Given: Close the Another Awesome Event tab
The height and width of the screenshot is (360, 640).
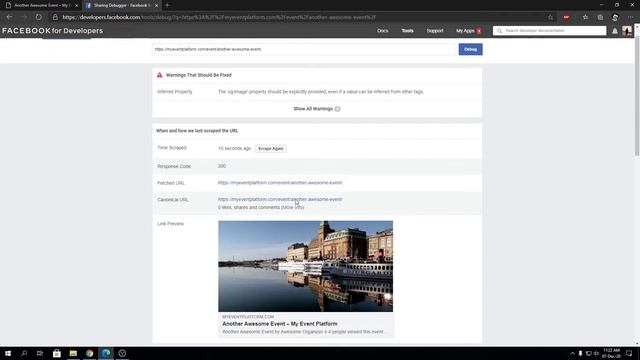Looking at the screenshot, I should [x=76, y=5].
